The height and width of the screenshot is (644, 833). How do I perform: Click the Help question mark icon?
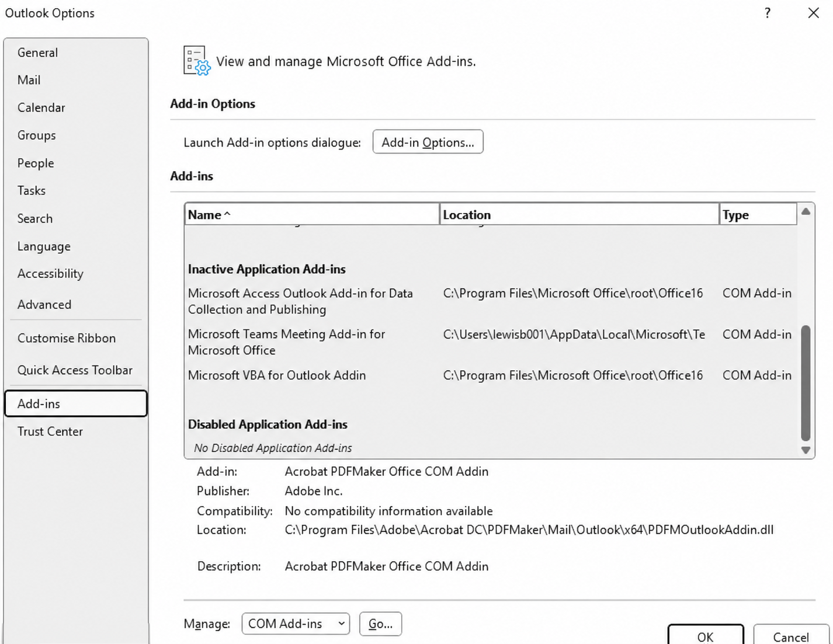[x=767, y=13]
